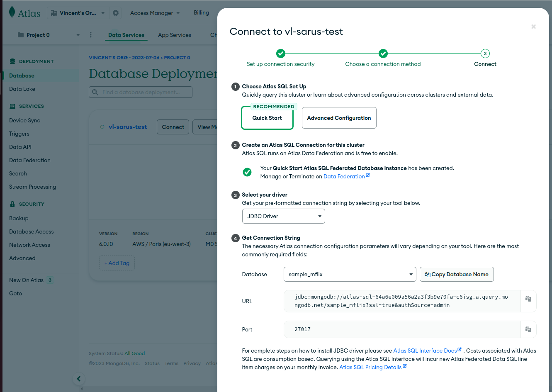The width and height of the screenshot is (552, 392).
Task: Select the Advanced Configuration option
Action: pos(339,118)
